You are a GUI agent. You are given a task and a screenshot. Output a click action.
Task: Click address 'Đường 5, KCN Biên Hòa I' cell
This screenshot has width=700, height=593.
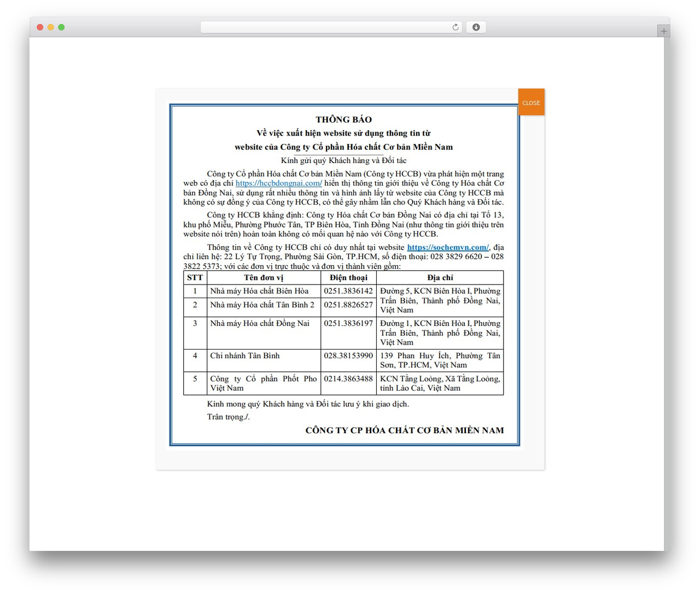click(x=440, y=300)
